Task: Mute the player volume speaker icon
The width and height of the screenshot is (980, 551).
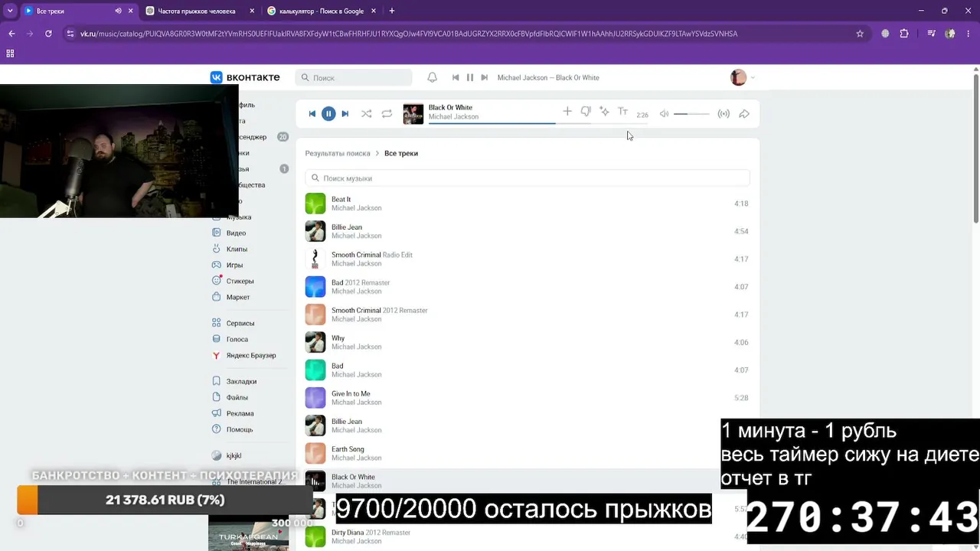Action: point(664,114)
